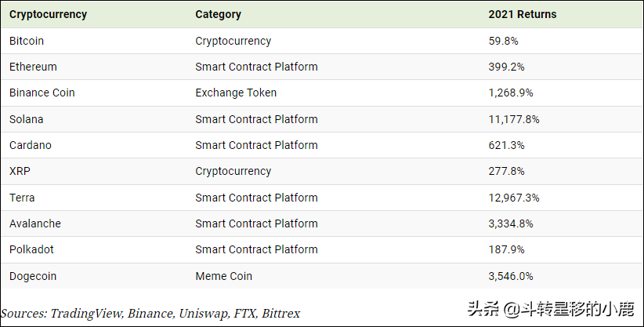Click the Terra name cell
Viewport: 644px width, 327px height.
click(x=22, y=198)
